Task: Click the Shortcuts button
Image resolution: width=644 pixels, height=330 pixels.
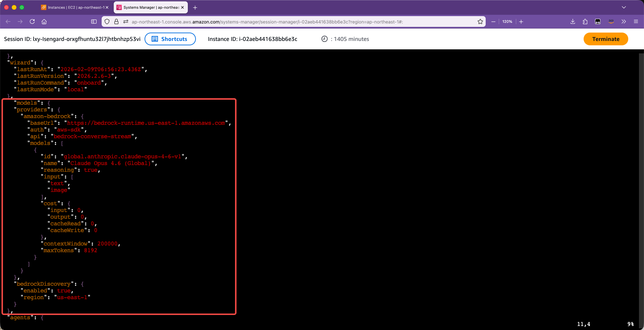Action: coord(170,39)
